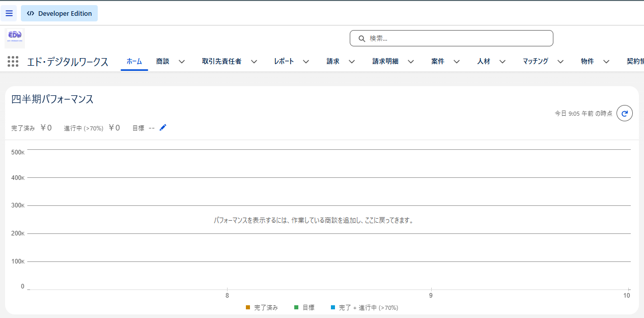Viewport: 644px width, 318px height.
Task: Open the 人材 tab
Action: (484, 61)
